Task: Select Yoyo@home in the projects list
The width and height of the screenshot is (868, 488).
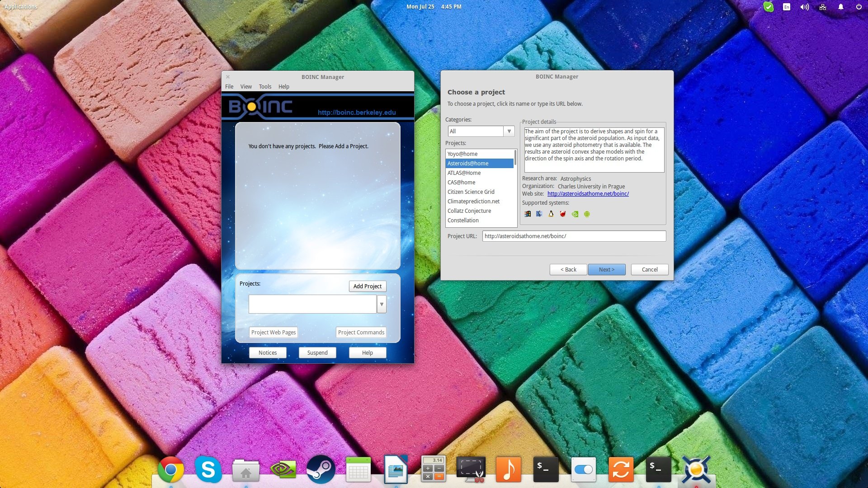Action: point(480,154)
